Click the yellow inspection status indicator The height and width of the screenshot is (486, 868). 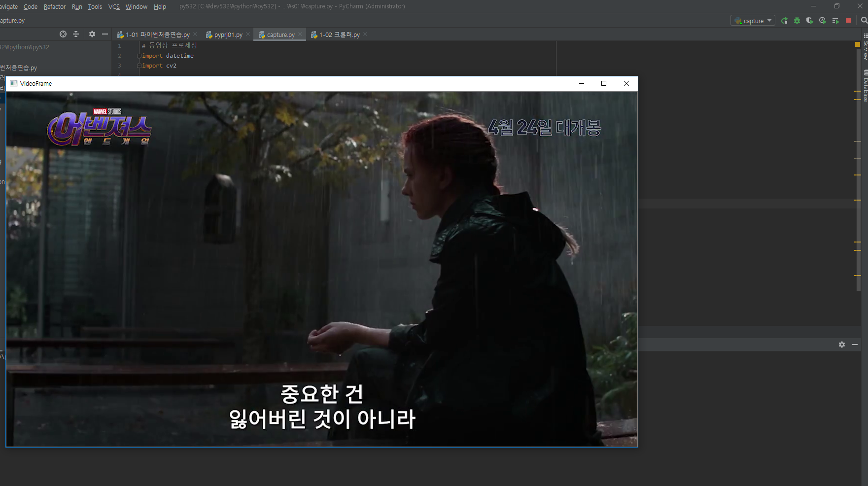pyautogui.click(x=858, y=44)
